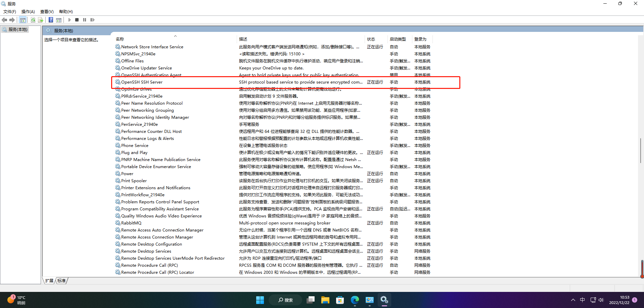
Task: Toggle the show/hide action pane icon
Action: [59, 20]
